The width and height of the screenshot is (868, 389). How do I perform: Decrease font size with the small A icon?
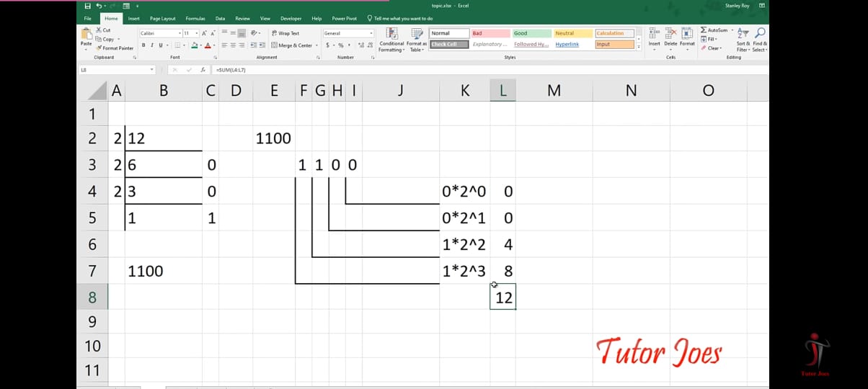pyautogui.click(x=213, y=33)
